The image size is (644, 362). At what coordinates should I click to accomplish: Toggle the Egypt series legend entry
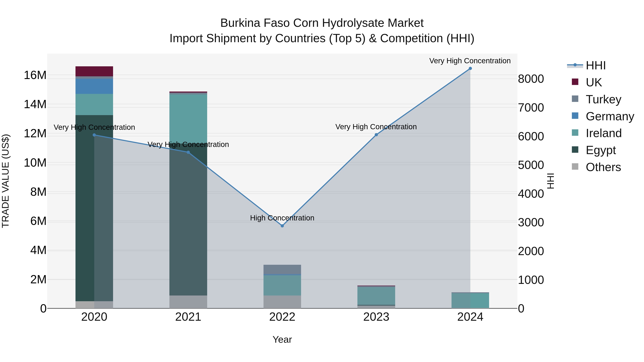(594, 150)
